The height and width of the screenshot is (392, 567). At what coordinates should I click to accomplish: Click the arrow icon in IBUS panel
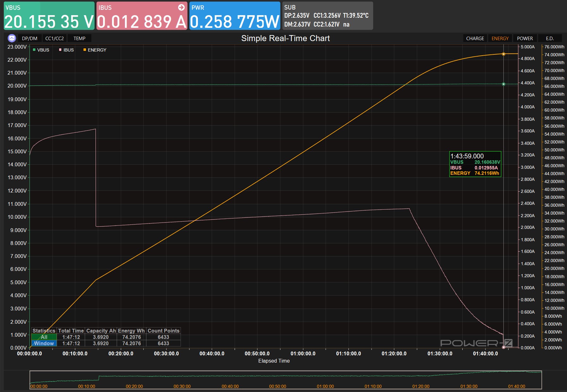point(181,8)
